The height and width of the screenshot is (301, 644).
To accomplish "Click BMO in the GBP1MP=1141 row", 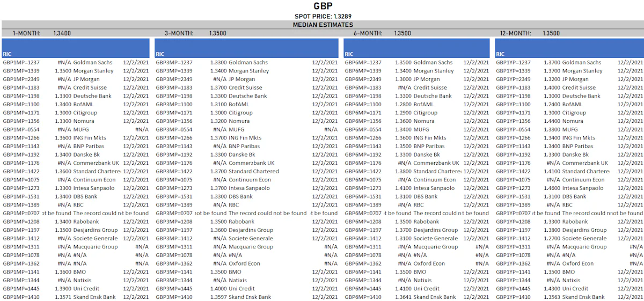I will pos(79,272).
